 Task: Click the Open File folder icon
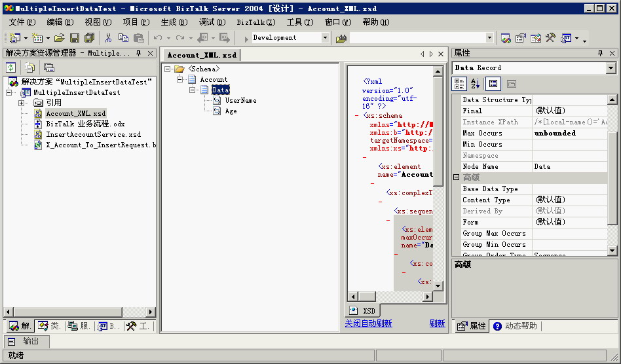coord(60,38)
